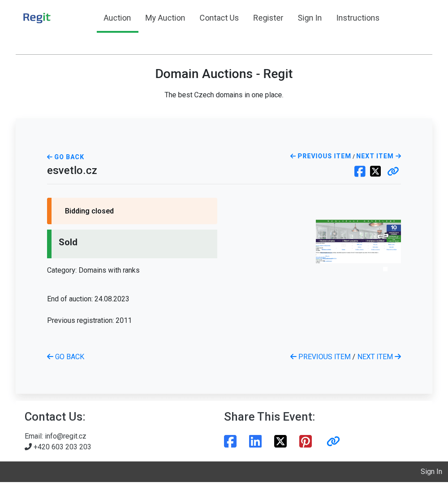Screen dimensions: 448x500
Task: Click the LinkedIn icon under Share This Event
Action: click(x=255, y=441)
